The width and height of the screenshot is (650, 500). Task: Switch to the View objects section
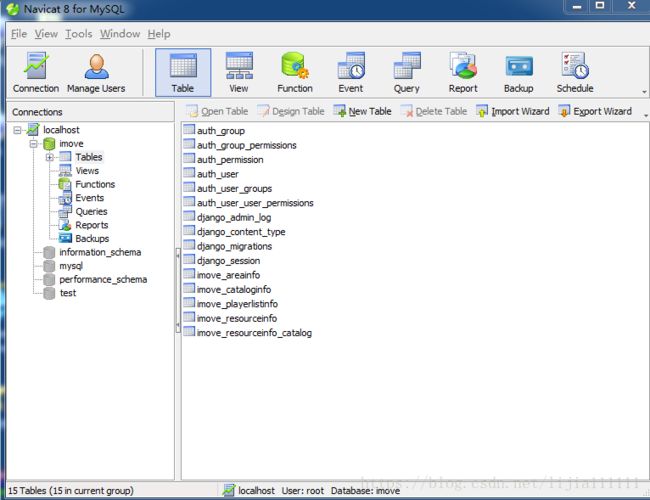pos(239,73)
